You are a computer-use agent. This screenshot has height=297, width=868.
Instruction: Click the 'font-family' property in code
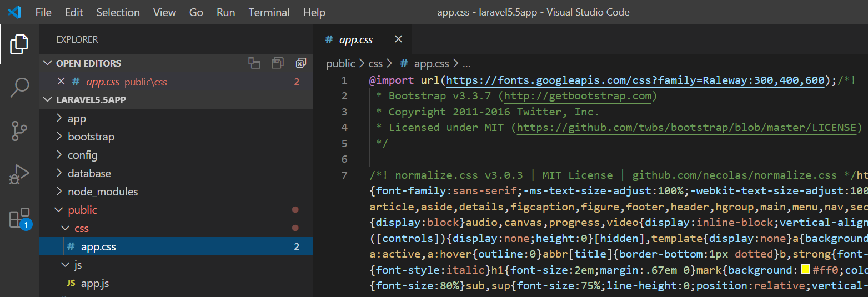[x=410, y=191]
